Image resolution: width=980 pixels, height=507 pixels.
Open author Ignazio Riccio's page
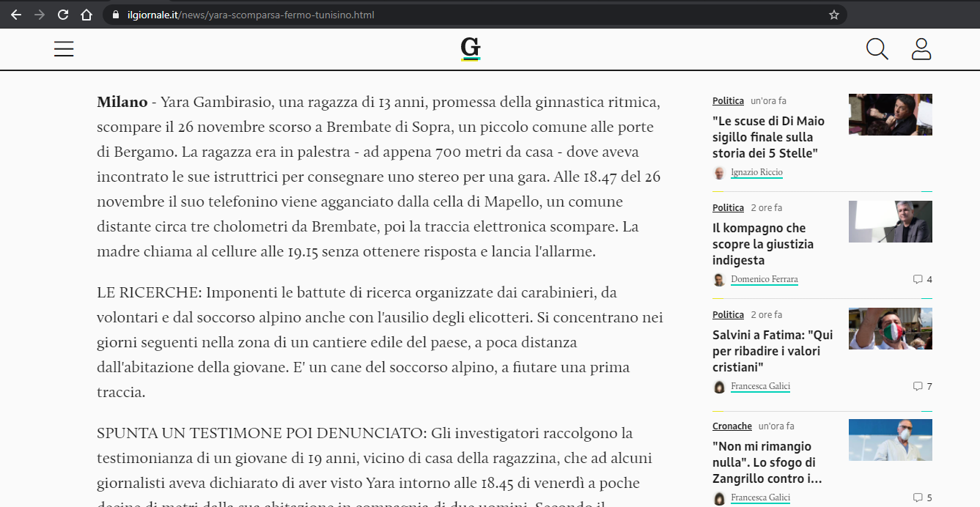[756, 173]
